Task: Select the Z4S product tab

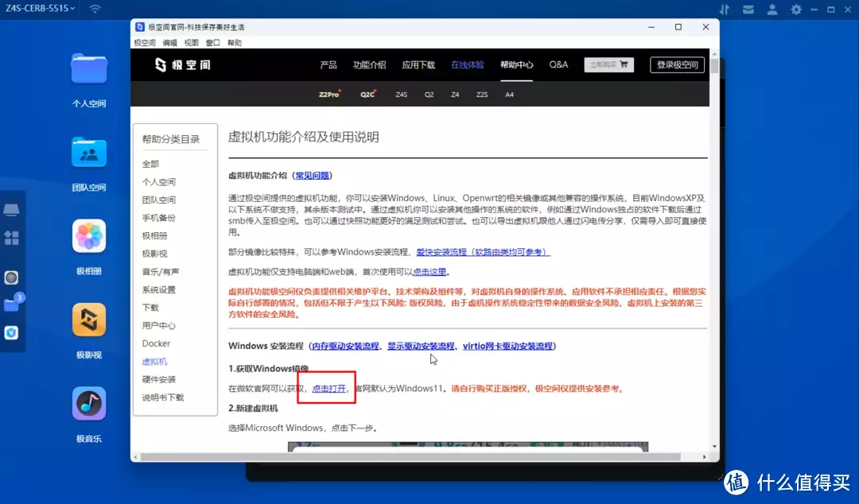Action: click(x=402, y=95)
